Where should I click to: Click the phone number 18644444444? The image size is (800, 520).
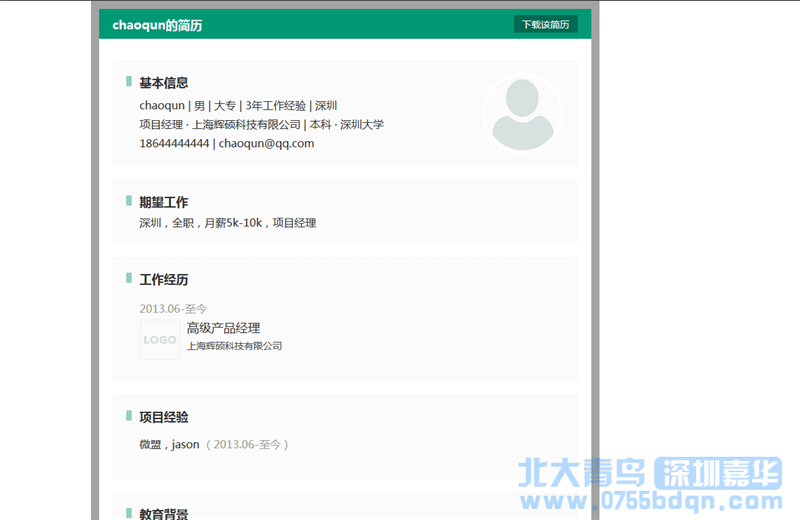point(174,143)
